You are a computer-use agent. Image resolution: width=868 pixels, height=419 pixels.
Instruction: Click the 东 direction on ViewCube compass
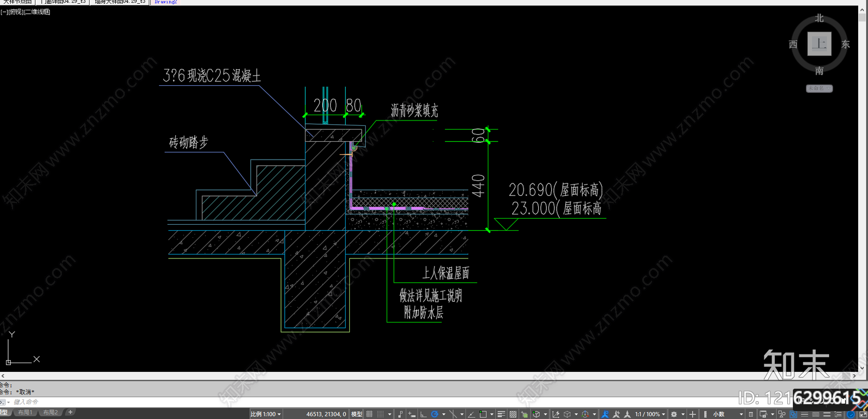845,45
